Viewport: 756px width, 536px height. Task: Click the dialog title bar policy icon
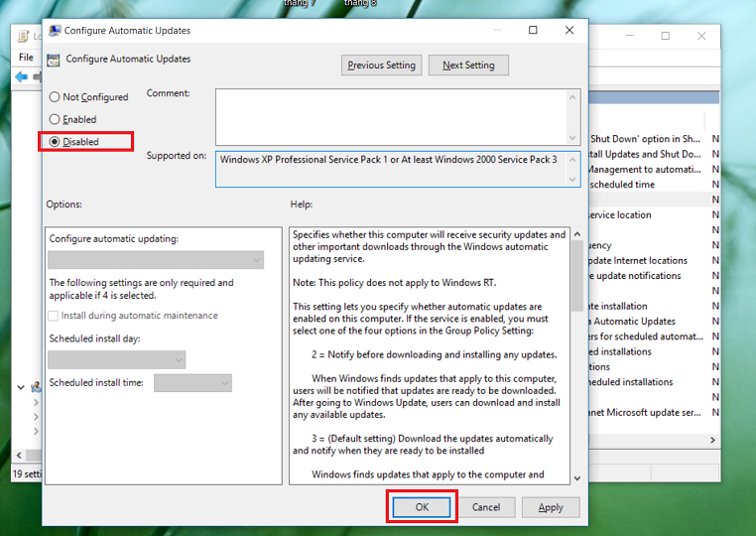click(55, 31)
